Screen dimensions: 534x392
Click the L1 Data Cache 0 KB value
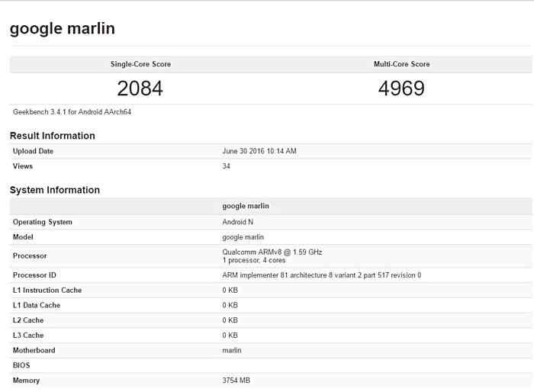click(230, 305)
